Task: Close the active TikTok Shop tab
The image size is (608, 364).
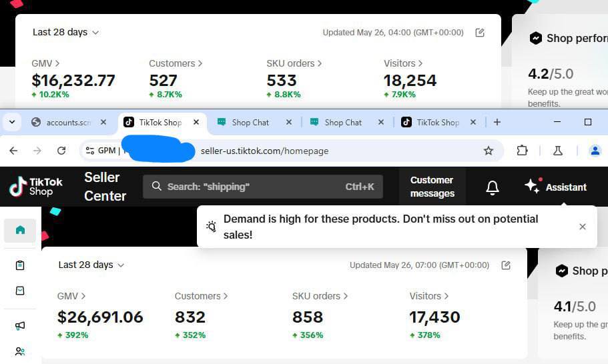Action: tap(196, 123)
